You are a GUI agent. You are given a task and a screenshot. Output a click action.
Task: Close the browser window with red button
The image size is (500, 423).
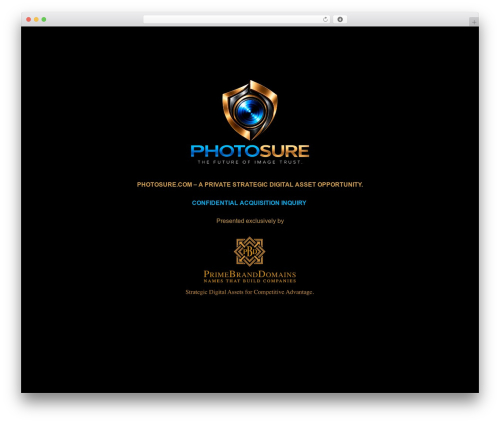click(29, 19)
